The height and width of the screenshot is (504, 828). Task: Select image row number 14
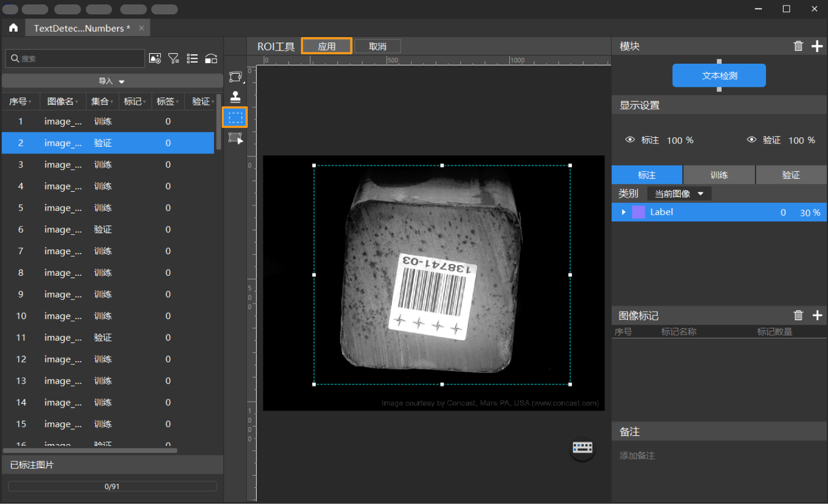pos(108,402)
